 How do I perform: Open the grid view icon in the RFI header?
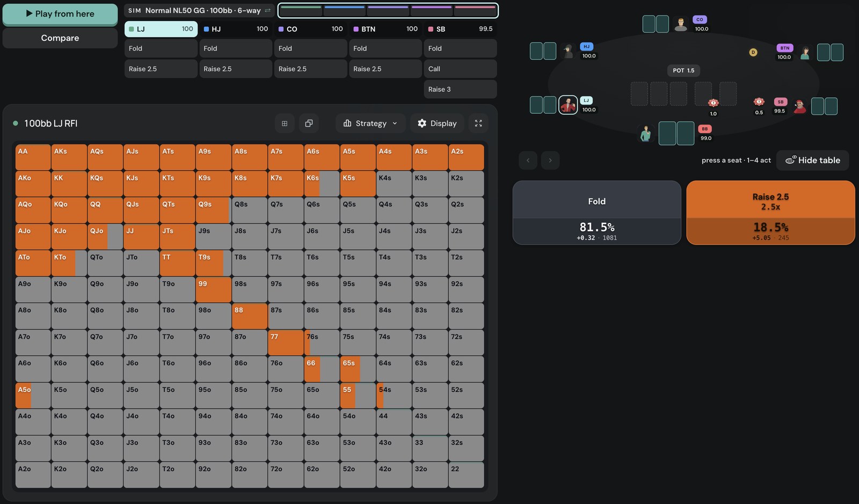pyautogui.click(x=285, y=123)
